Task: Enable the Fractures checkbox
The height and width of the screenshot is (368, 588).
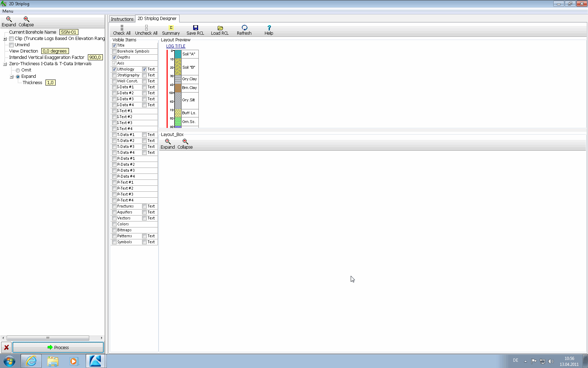Action: [114, 206]
